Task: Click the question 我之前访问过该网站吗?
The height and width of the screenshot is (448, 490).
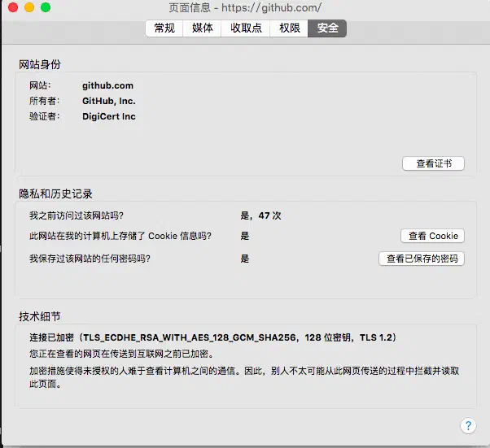Action: click(x=77, y=215)
